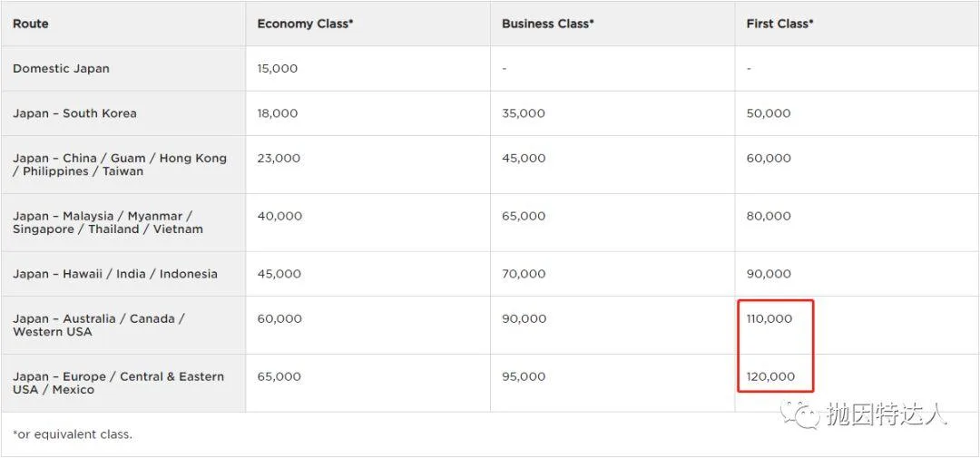Select the 80,000 First Class value

(768, 216)
